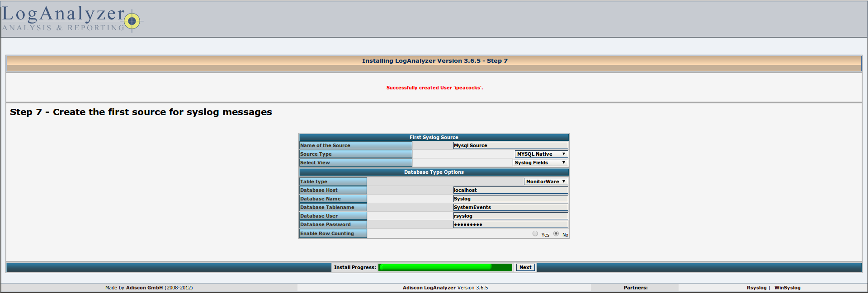
Task: Click the 'Enable Row Counting' label
Action: click(x=333, y=233)
